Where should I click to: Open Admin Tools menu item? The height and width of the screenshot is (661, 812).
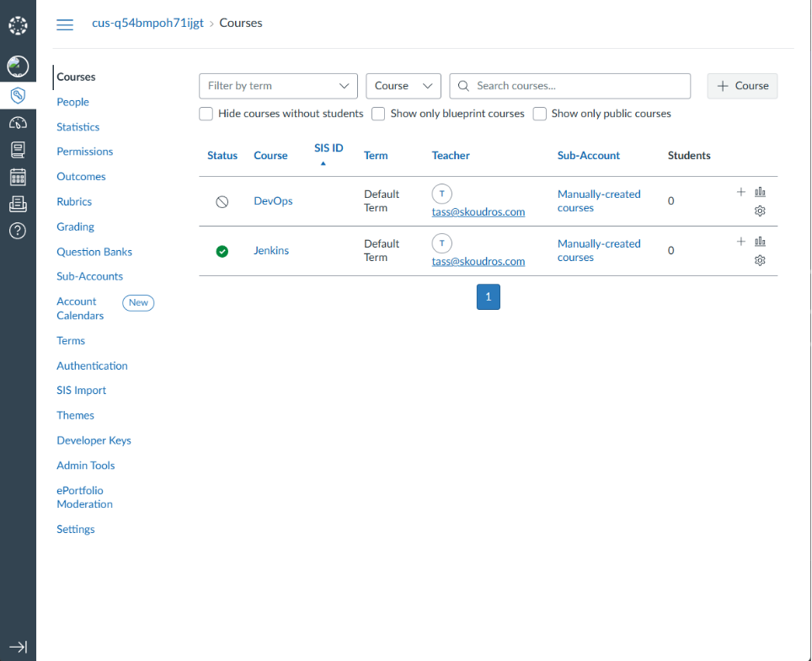tap(85, 466)
